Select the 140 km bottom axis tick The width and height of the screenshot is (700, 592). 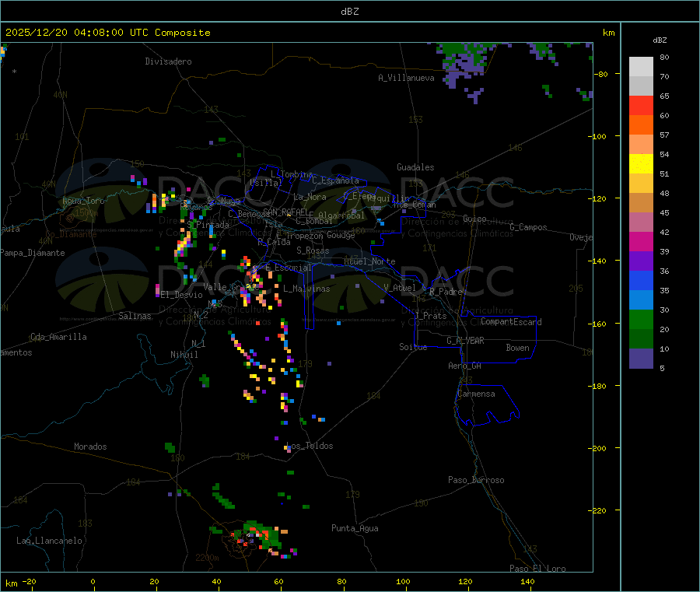pos(527,581)
